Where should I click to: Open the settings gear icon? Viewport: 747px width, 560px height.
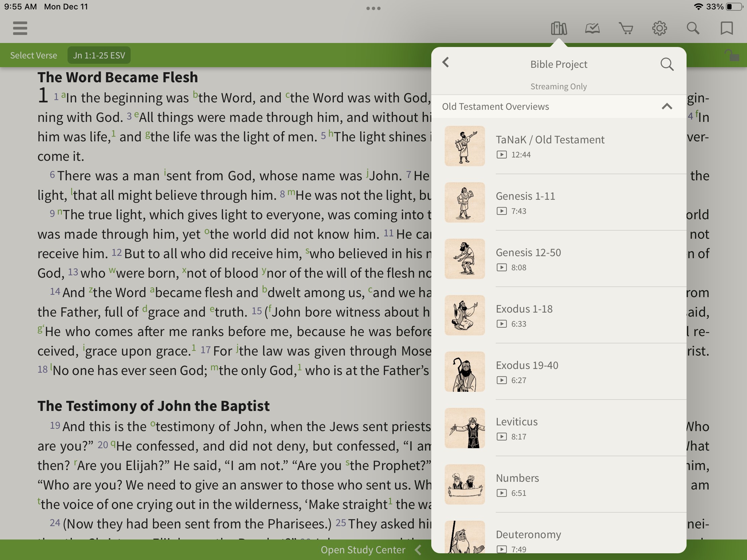click(659, 28)
